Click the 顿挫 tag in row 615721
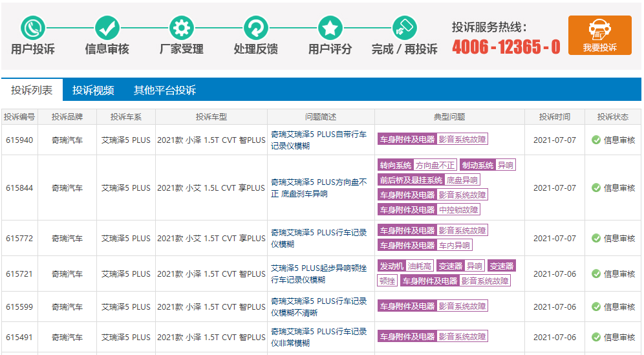This screenshot has height=355, width=644. (387, 281)
